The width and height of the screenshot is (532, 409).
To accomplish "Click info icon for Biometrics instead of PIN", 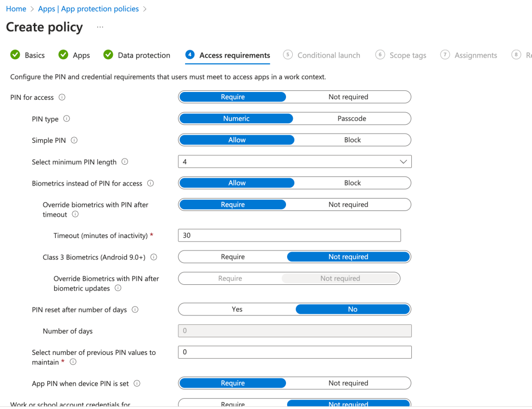I will [151, 183].
